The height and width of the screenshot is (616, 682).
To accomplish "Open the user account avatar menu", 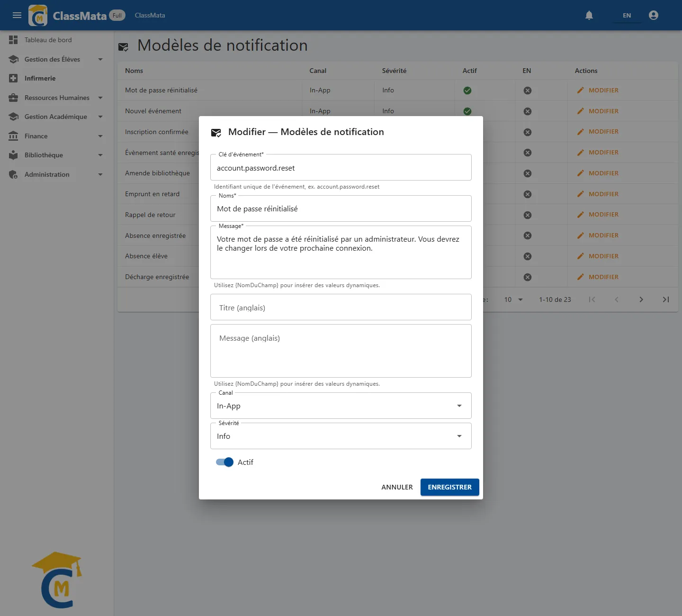I will point(654,15).
